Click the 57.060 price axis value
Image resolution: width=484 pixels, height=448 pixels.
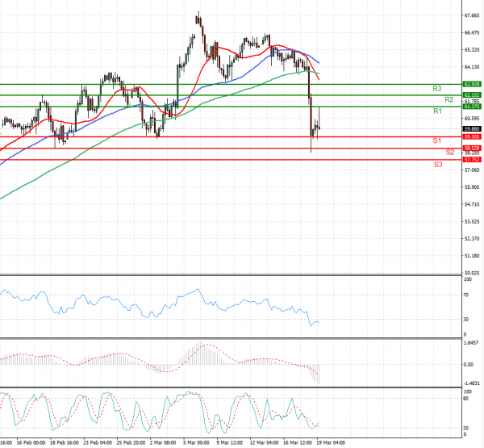tap(472, 170)
